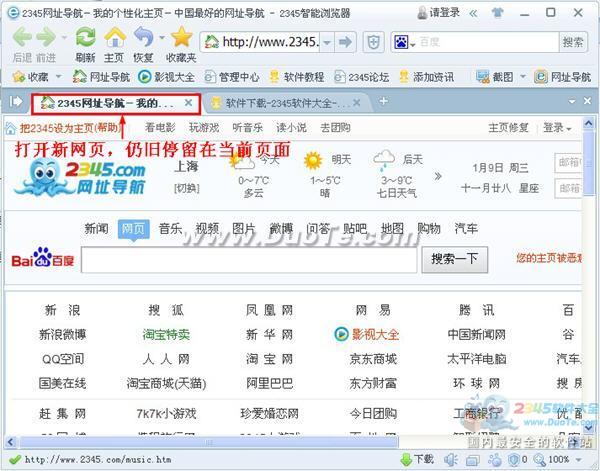600x471 pixels.
Task: Expand the Login (登录) dropdown on the page
Action: [x=557, y=128]
